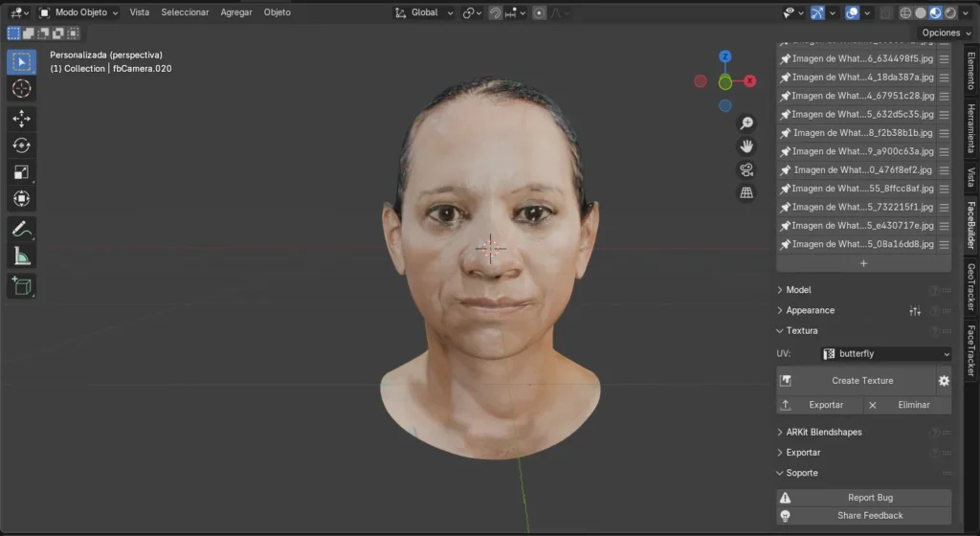Select the Move tool in the toolbar
The height and width of the screenshot is (536, 980).
[x=21, y=119]
